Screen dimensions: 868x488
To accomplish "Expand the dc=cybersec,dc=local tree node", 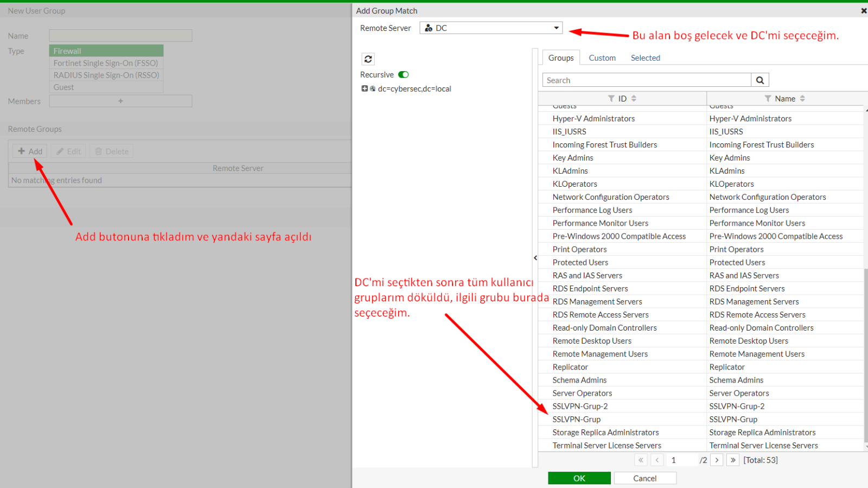I will (x=365, y=89).
